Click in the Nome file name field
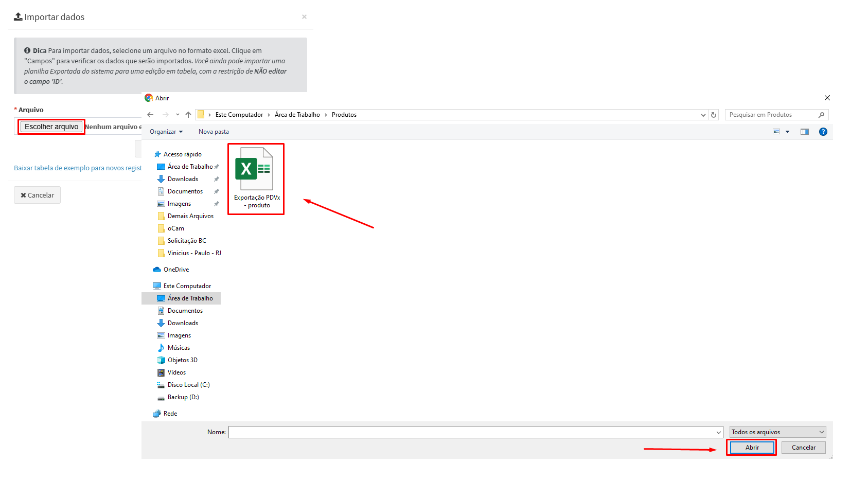Image resolution: width=868 pixels, height=481 pixels. click(471, 432)
